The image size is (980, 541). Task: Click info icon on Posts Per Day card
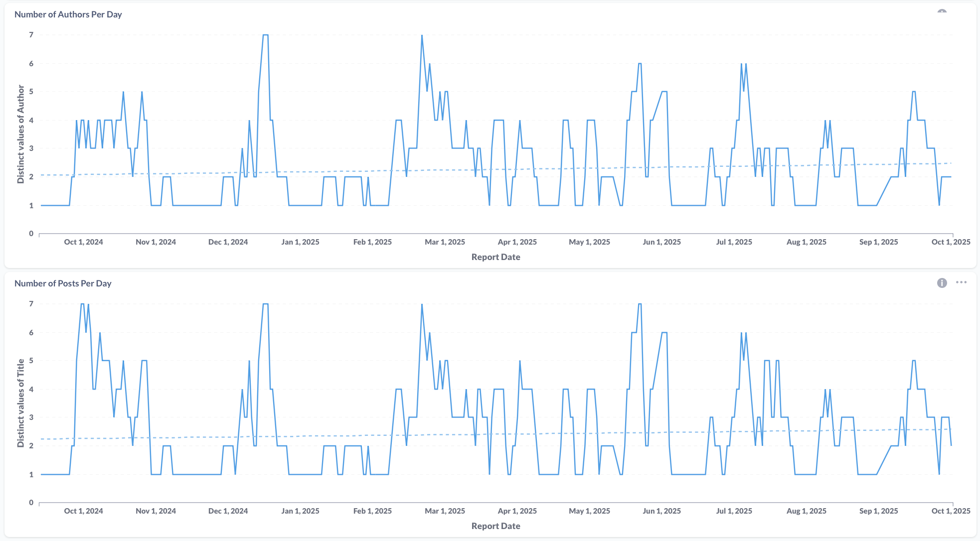click(x=942, y=283)
